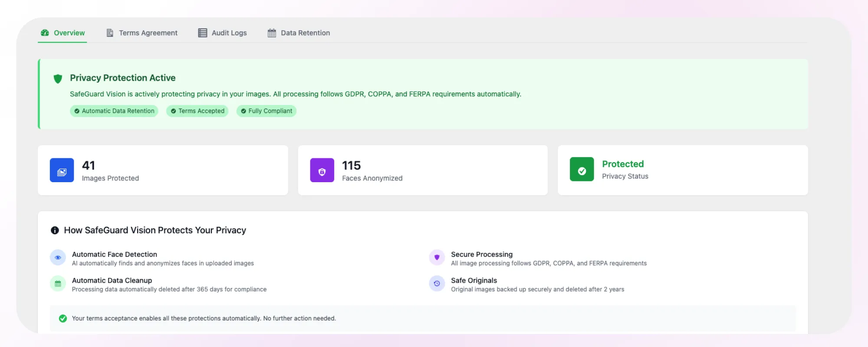Screen dimensions: 868x347
Task: Click the green 'Protected' status text
Action: tap(623, 164)
